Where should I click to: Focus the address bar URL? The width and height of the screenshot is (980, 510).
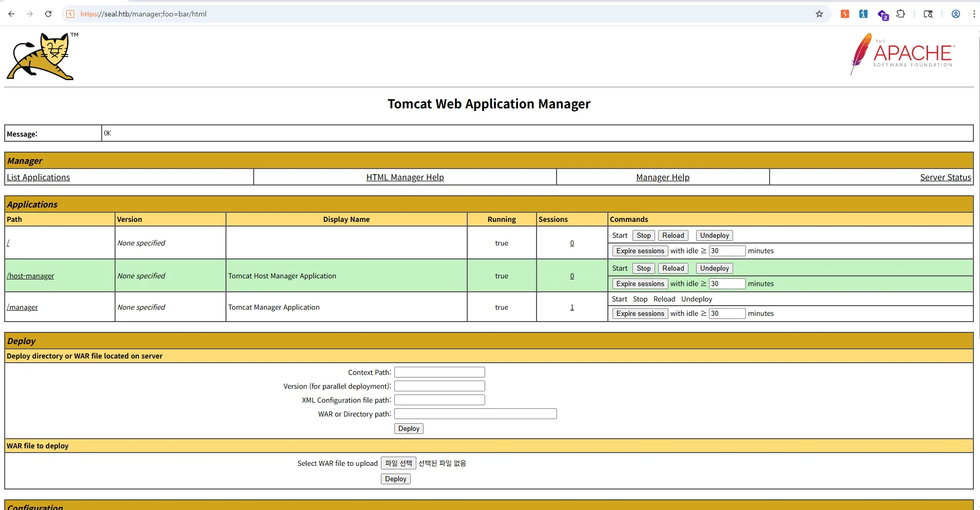click(143, 14)
